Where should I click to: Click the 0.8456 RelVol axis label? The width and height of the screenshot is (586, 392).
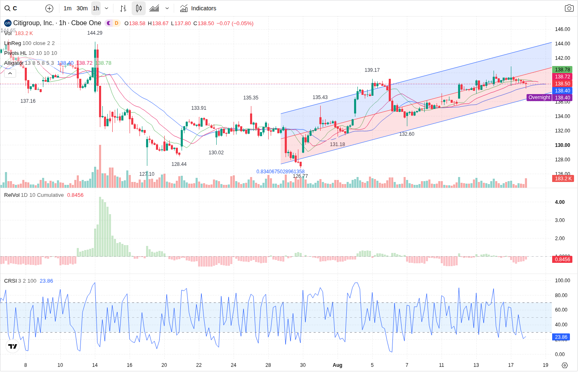[562, 260]
